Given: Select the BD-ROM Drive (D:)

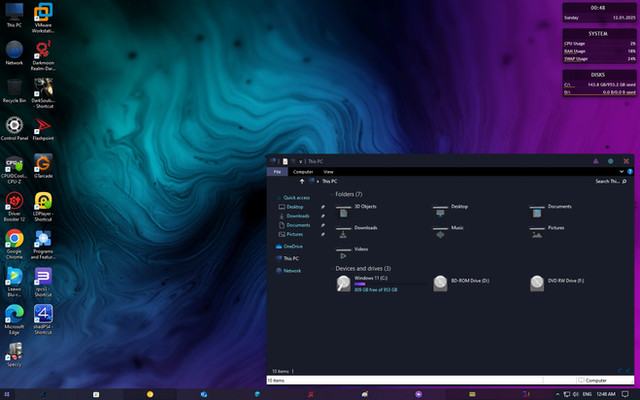Looking at the screenshot, I should point(461,283).
